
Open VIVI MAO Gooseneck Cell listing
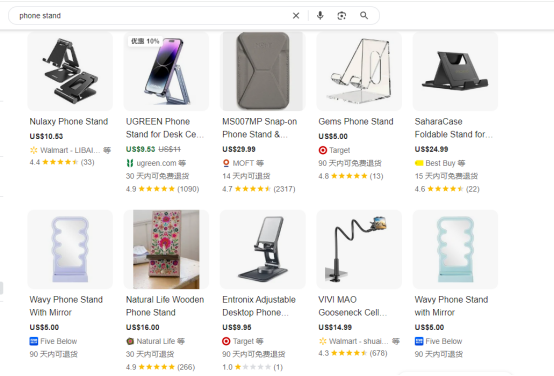coord(353,306)
